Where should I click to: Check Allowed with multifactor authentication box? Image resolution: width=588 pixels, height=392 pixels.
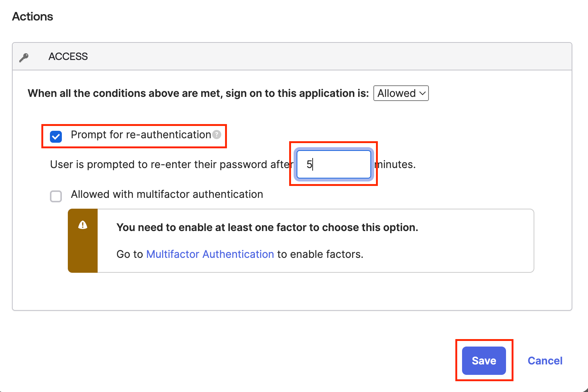[x=56, y=196]
